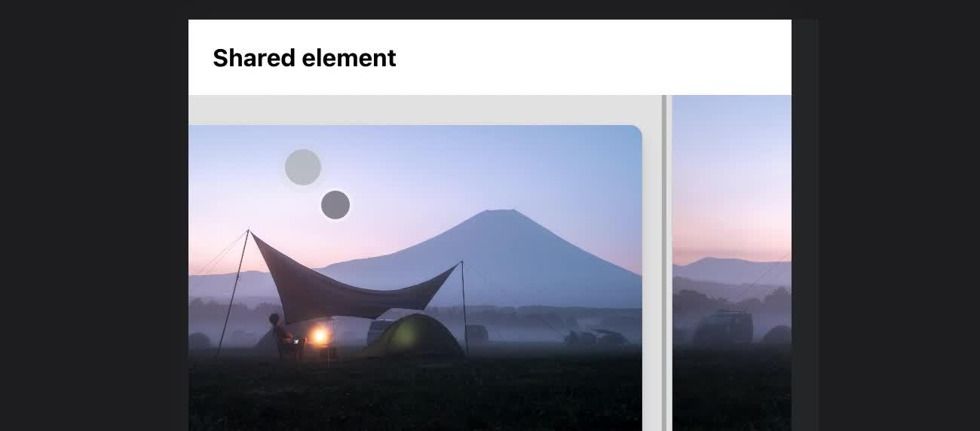
Task: Click the light gray circle touch indicator
Action: [303, 167]
